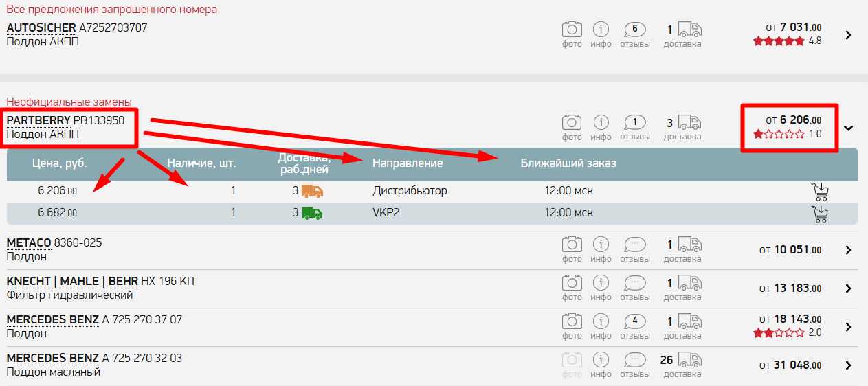Open photo icon for PARTBERRY PB133950
The height and width of the screenshot is (386, 868).
click(x=572, y=123)
